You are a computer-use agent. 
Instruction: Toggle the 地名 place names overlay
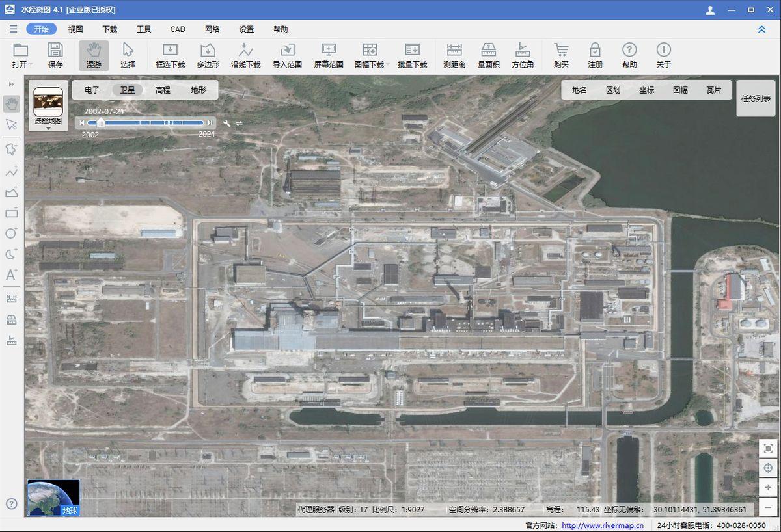point(579,90)
